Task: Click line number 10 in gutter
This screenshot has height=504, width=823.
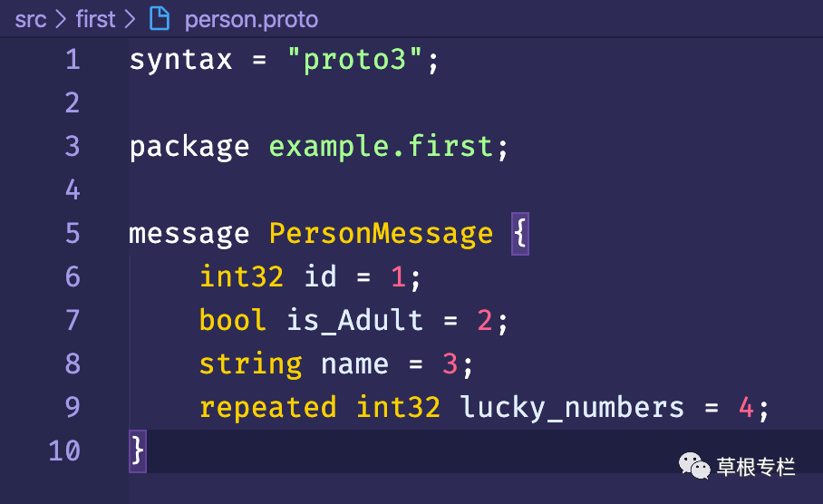Action: click(64, 451)
